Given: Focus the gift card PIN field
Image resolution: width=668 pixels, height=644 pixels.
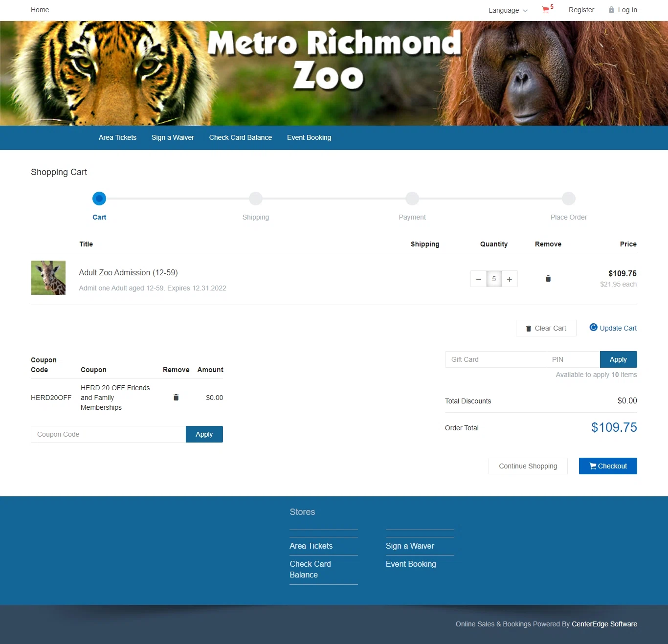Looking at the screenshot, I should tap(573, 359).
